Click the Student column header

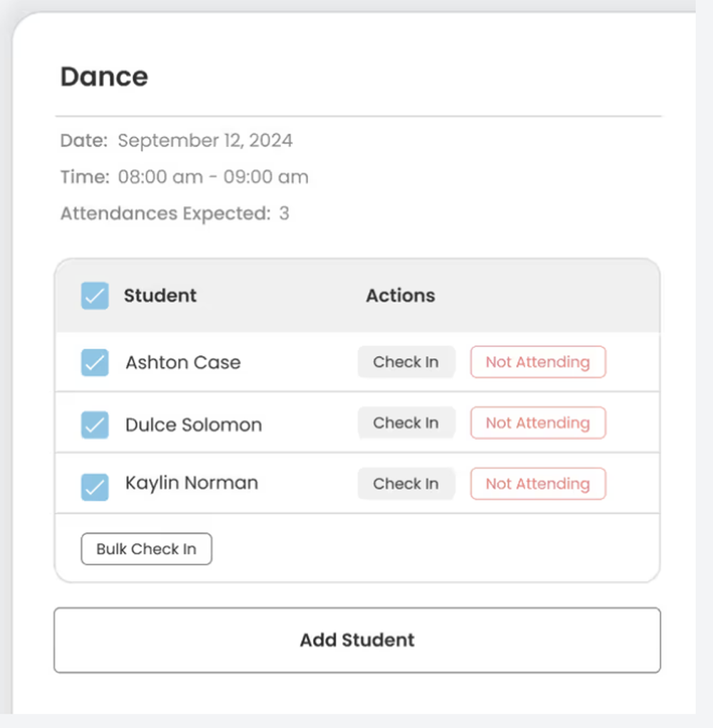click(160, 295)
